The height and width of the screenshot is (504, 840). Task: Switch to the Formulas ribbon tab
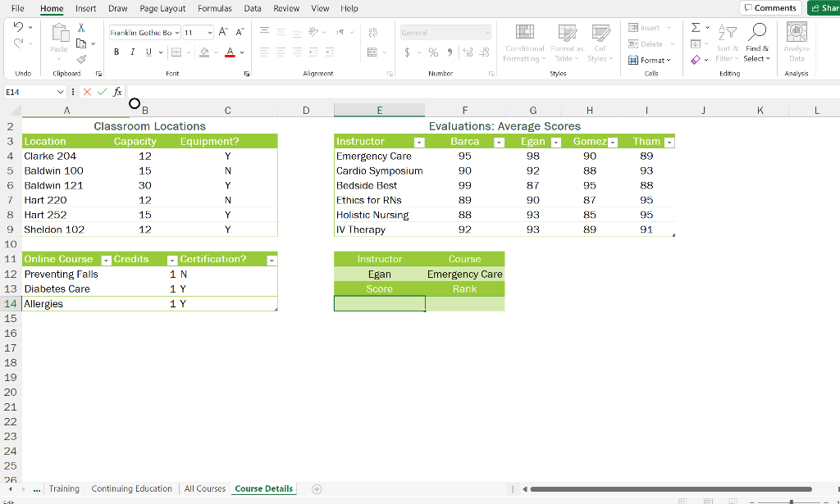(x=214, y=8)
